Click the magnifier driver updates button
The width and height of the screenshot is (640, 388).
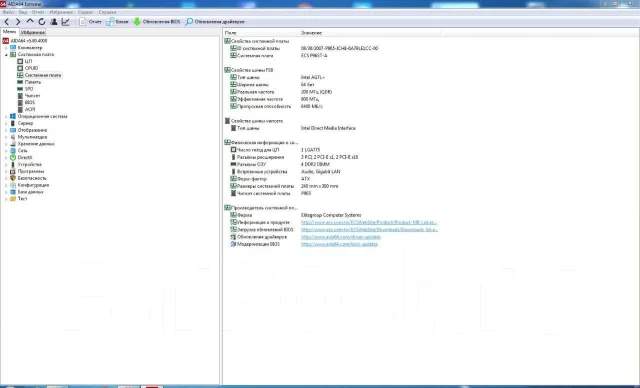click(x=215, y=22)
